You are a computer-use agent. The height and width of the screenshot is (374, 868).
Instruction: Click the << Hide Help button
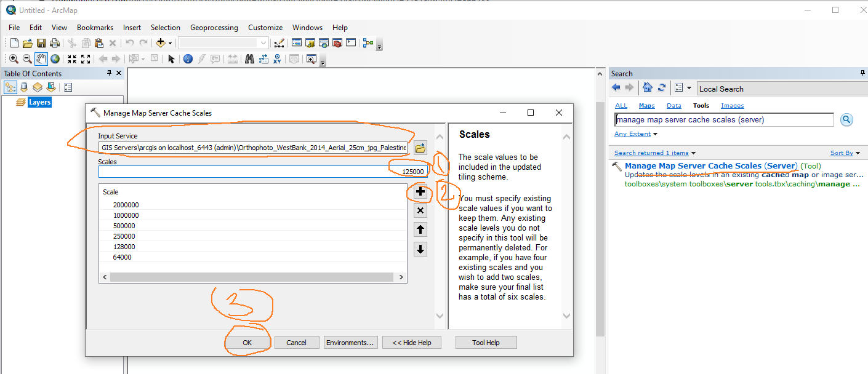pos(412,343)
